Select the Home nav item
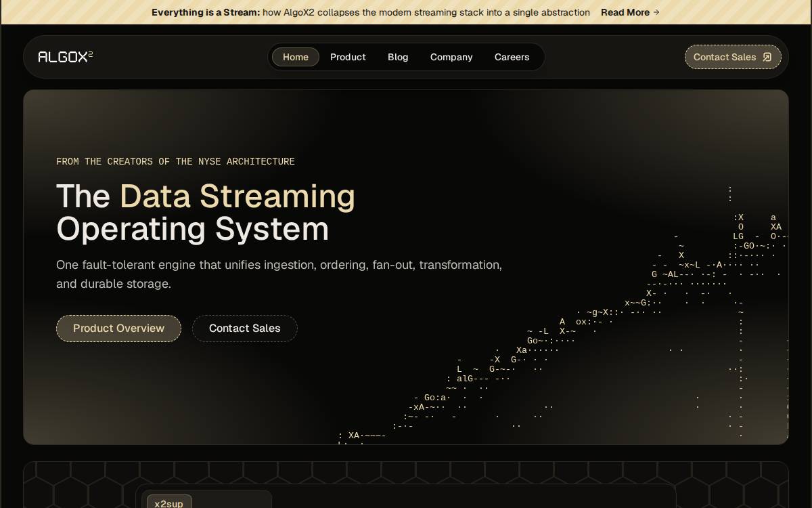This screenshot has width=812, height=508. (x=296, y=57)
